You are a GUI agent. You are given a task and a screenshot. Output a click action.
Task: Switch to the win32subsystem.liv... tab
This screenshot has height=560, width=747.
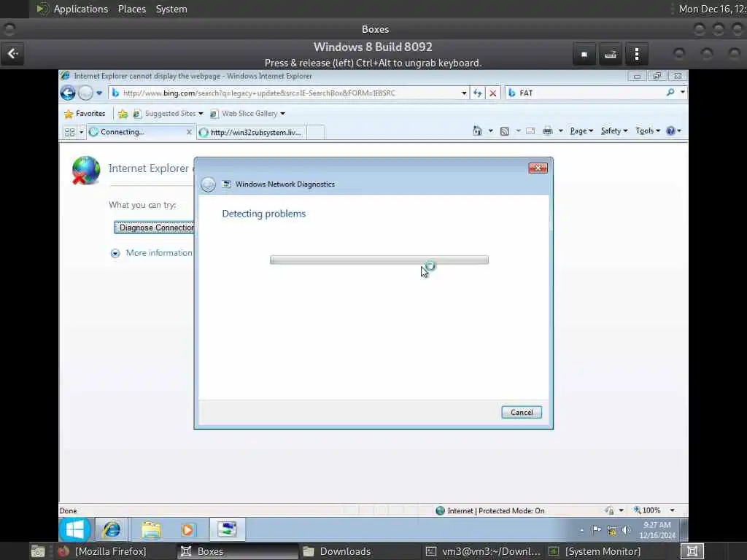251,133
